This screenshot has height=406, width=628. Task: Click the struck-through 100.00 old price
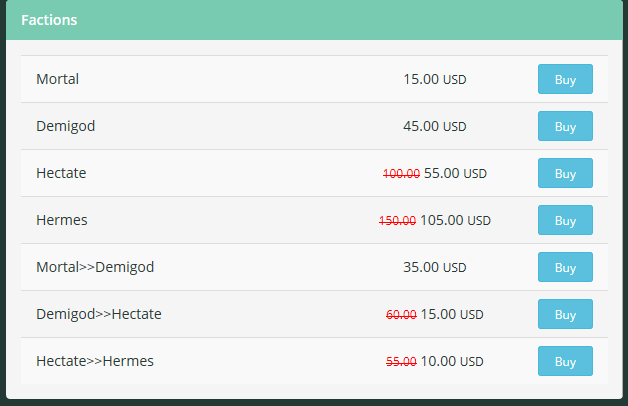[x=401, y=173]
